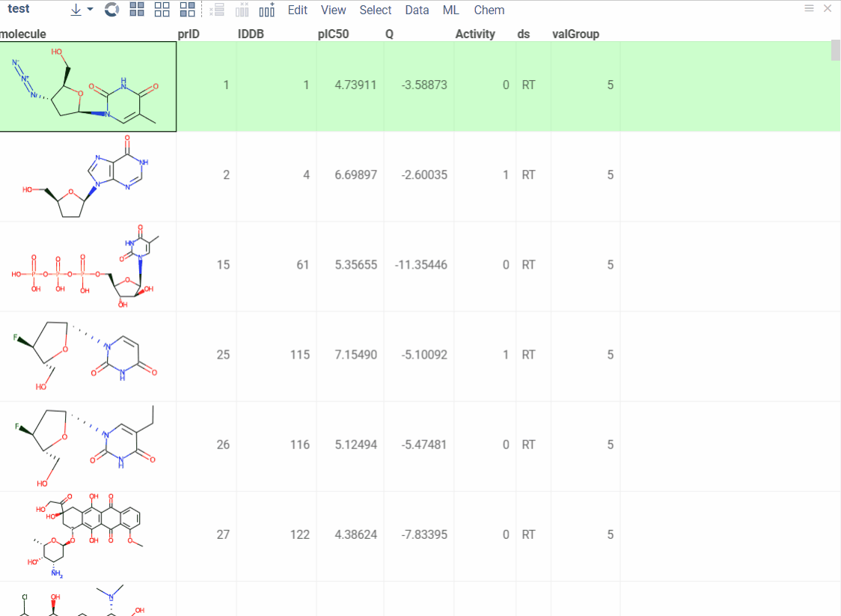Screen dimensions: 841x616
Task: Click the ds column header
Action: (x=524, y=34)
